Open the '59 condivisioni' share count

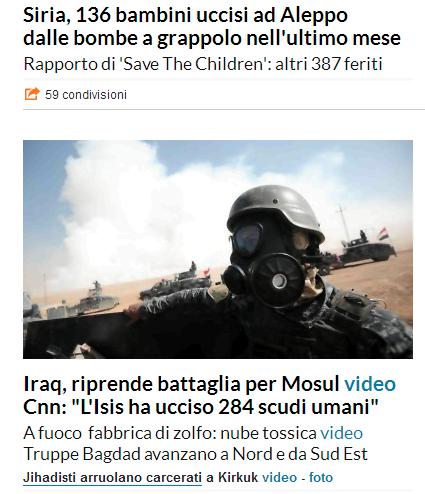86,95
